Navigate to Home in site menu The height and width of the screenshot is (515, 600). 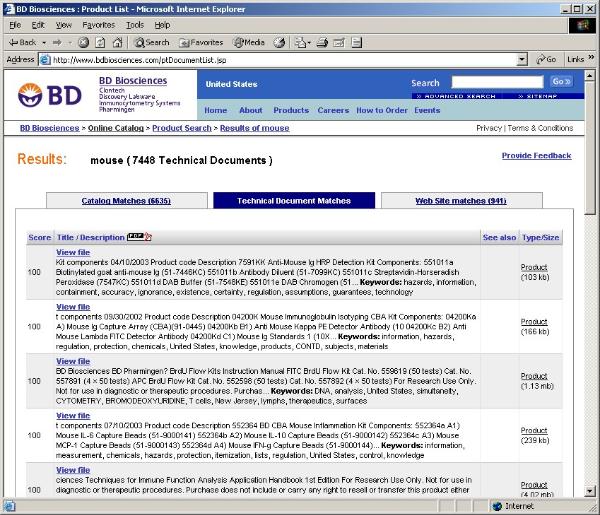(x=215, y=110)
